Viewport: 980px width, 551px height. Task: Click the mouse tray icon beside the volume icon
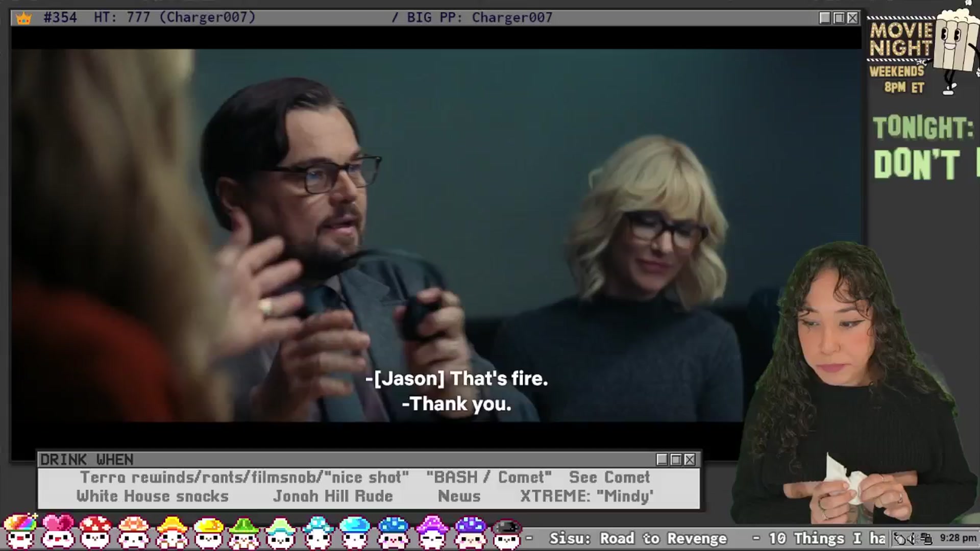[x=900, y=539]
